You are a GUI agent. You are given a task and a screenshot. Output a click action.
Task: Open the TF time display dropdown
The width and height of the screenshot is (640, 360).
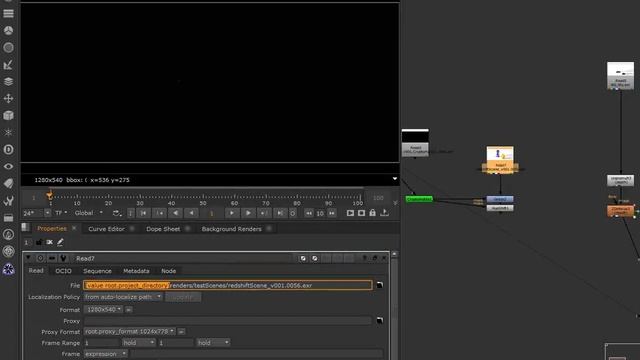(x=61, y=213)
